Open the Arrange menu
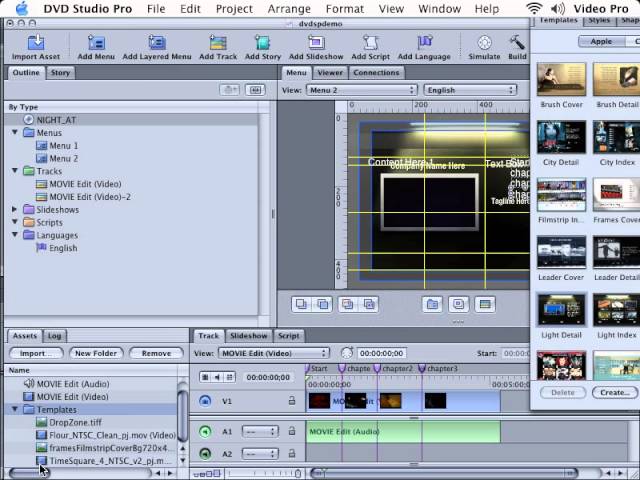640x480 pixels. click(289, 9)
